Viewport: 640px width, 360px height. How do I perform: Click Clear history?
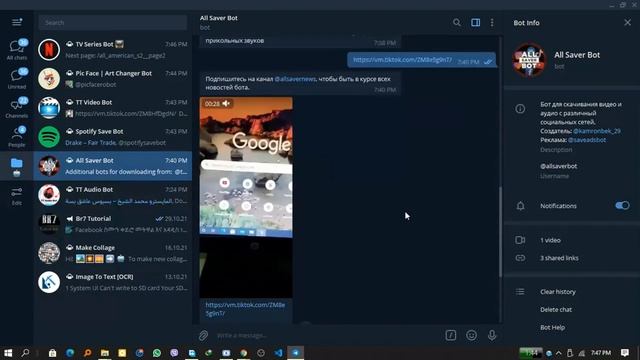(x=558, y=292)
